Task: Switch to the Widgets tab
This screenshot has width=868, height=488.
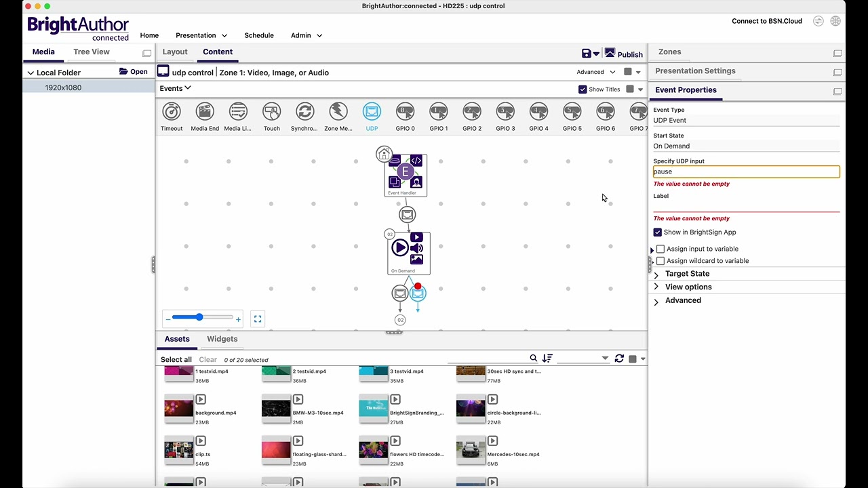Action: [x=222, y=339]
